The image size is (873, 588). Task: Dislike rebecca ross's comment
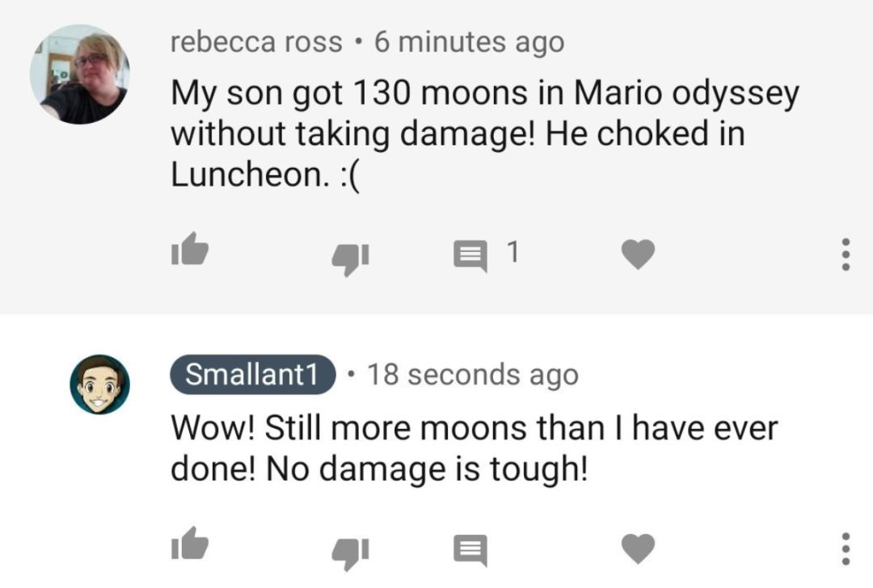350,258
